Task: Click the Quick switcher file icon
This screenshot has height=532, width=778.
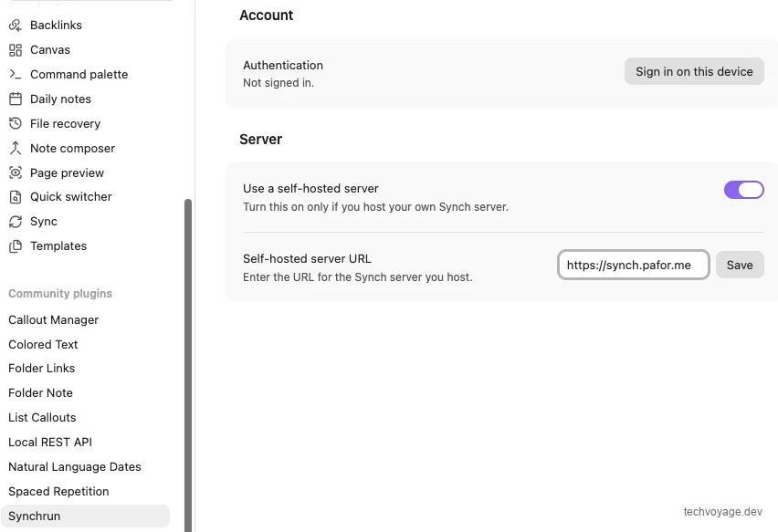Action: [16, 197]
